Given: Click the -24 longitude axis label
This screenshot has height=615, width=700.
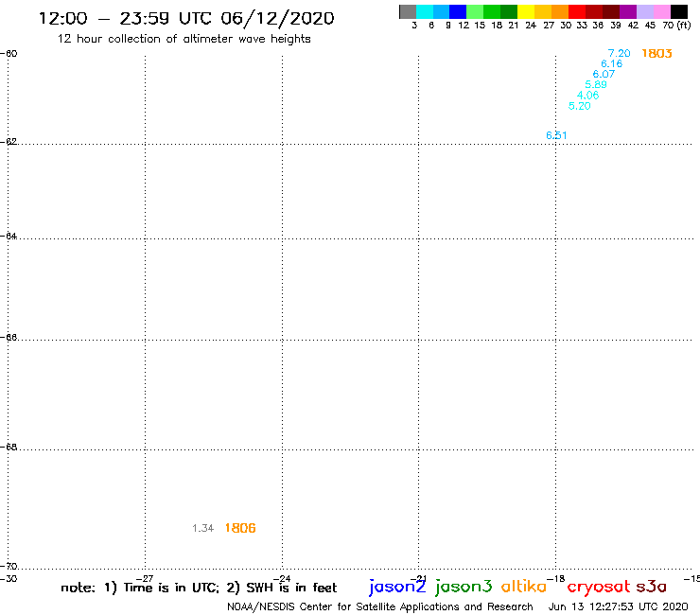Looking at the screenshot, I should [282, 579].
